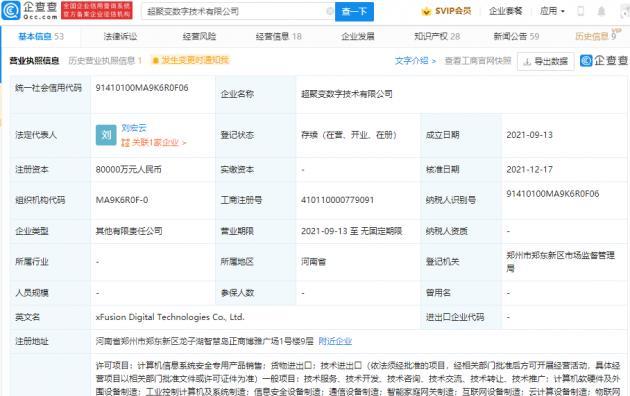Image resolution: width=630 pixels, height=396 pixels.
Task: Click 发生变更时通知我 notification button
Action: [x=190, y=60]
